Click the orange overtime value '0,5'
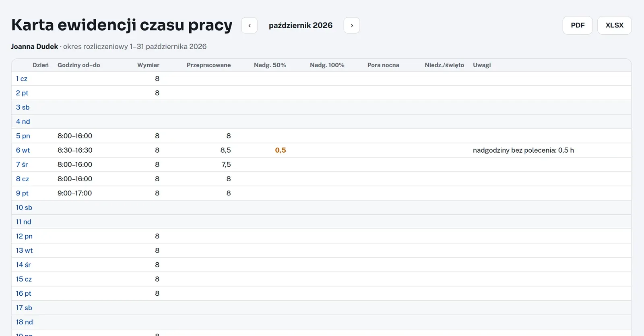The width and height of the screenshot is (644, 336). [281, 150]
